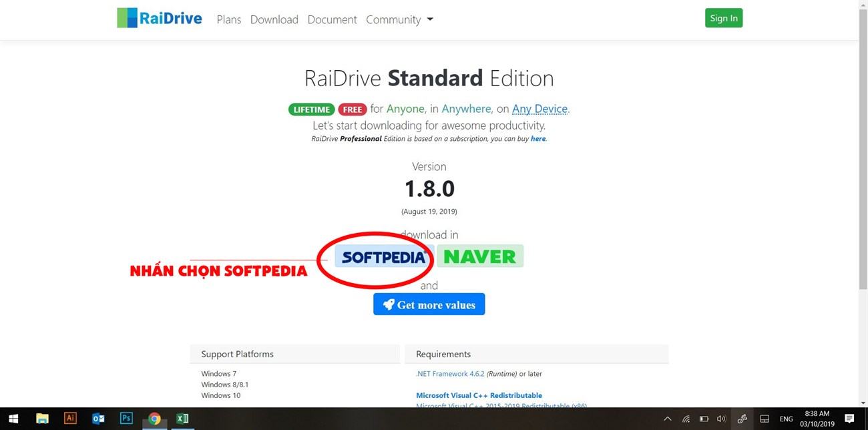Open Photoshop from the taskbar

click(126, 419)
